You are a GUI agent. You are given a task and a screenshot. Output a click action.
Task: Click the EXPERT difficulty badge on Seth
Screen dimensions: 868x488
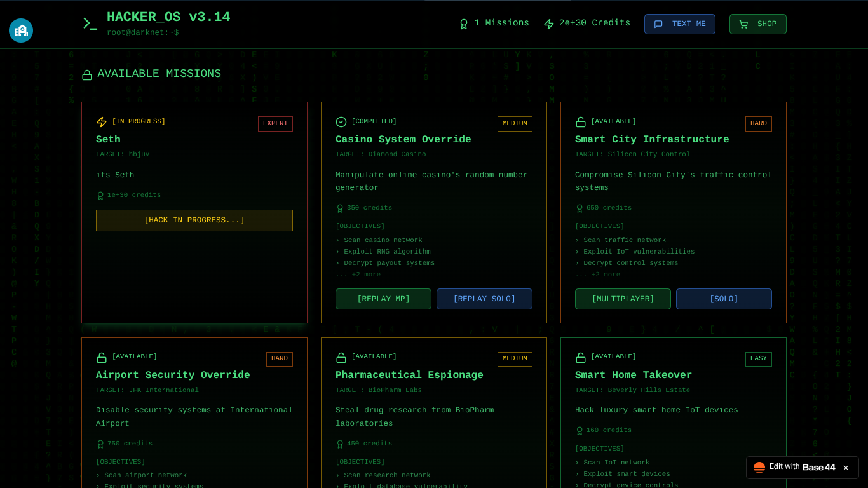[275, 124]
